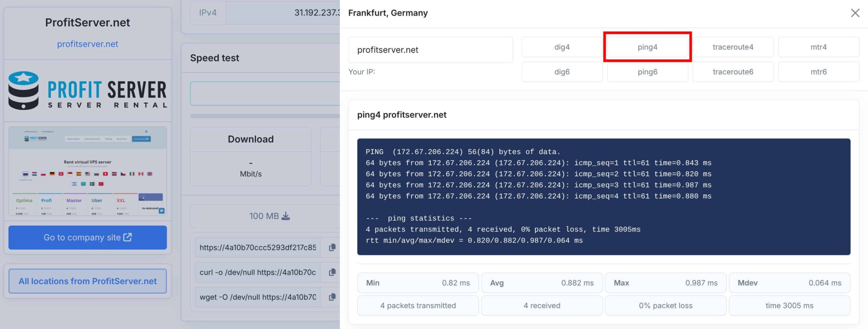The height and width of the screenshot is (329, 868).
Task: Click the external-link icon on Go to company site
Action: [x=126, y=238]
